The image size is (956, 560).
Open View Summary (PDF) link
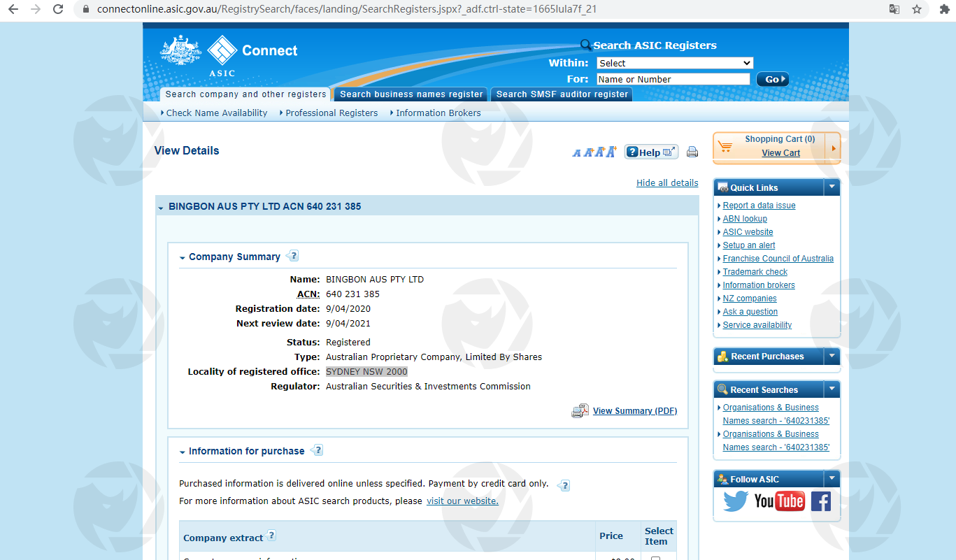coord(634,411)
